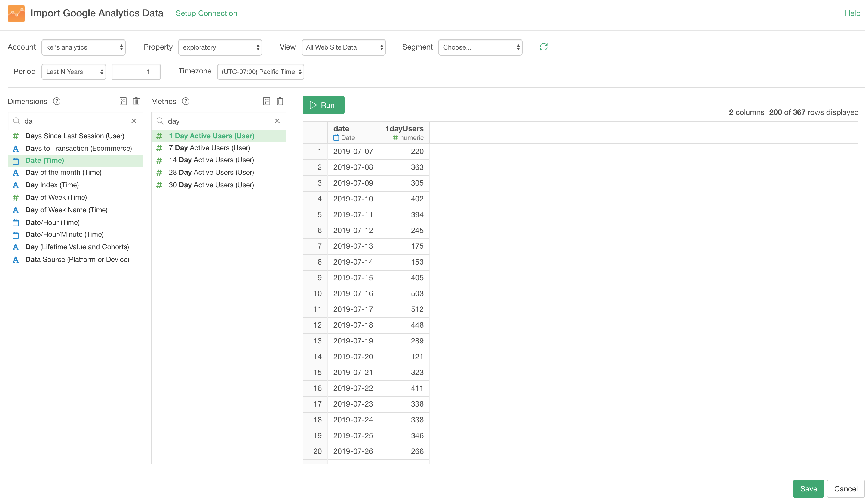Select the 28 Day Active Users metric
The image size is (865, 504).
pyautogui.click(x=219, y=173)
